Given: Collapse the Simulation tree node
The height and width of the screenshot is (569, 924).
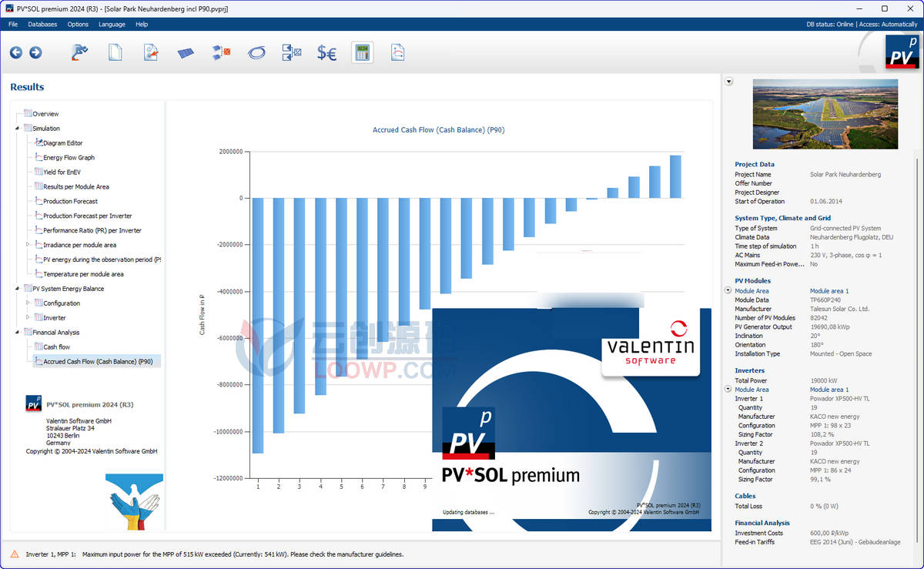Looking at the screenshot, I should pos(18,129).
